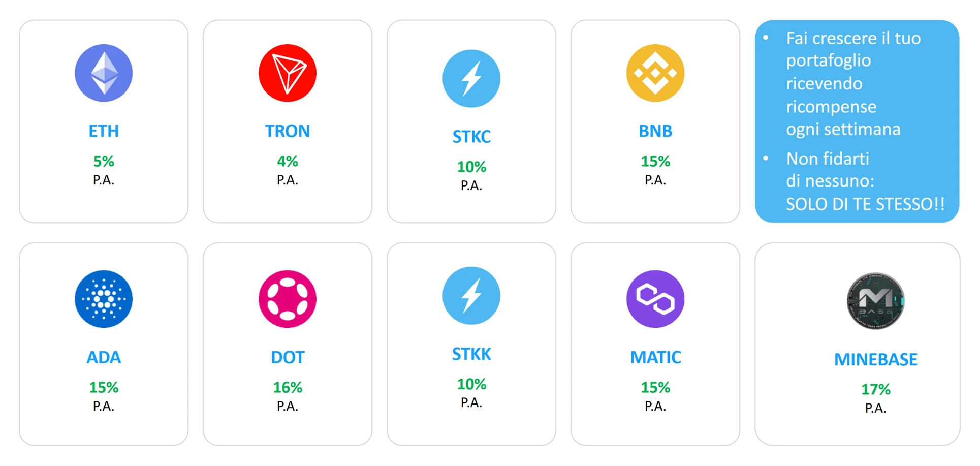Select the red TRON logo icon
The height and width of the screenshot is (466, 980).
[288, 73]
